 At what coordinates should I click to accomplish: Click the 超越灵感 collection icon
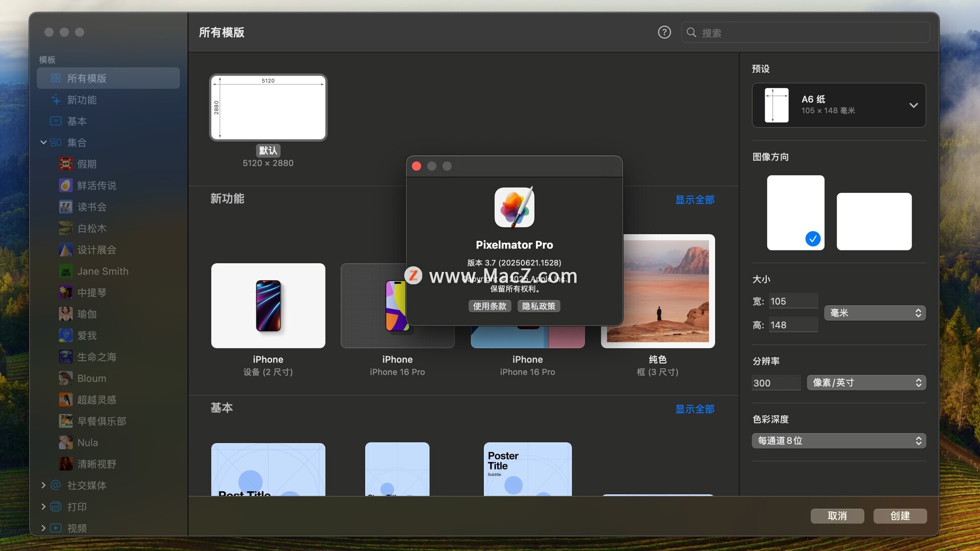click(x=65, y=399)
